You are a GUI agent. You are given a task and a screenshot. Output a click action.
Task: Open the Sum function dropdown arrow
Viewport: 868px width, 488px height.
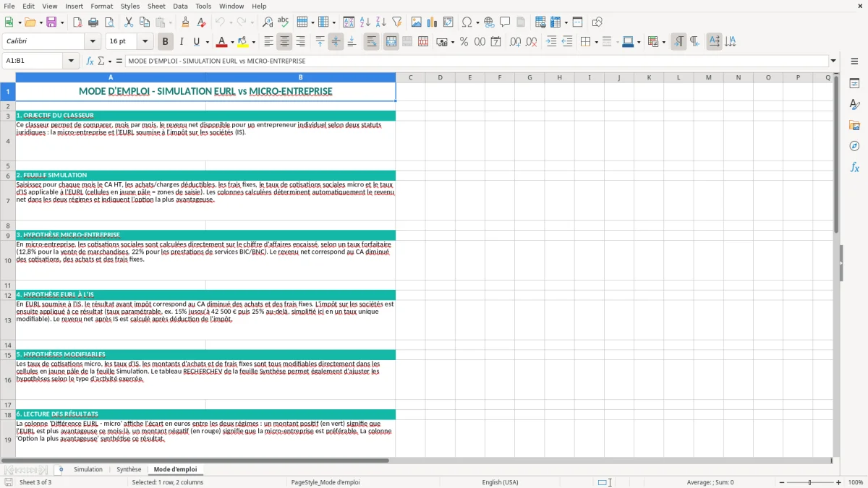pyautogui.click(x=109, y=61)
